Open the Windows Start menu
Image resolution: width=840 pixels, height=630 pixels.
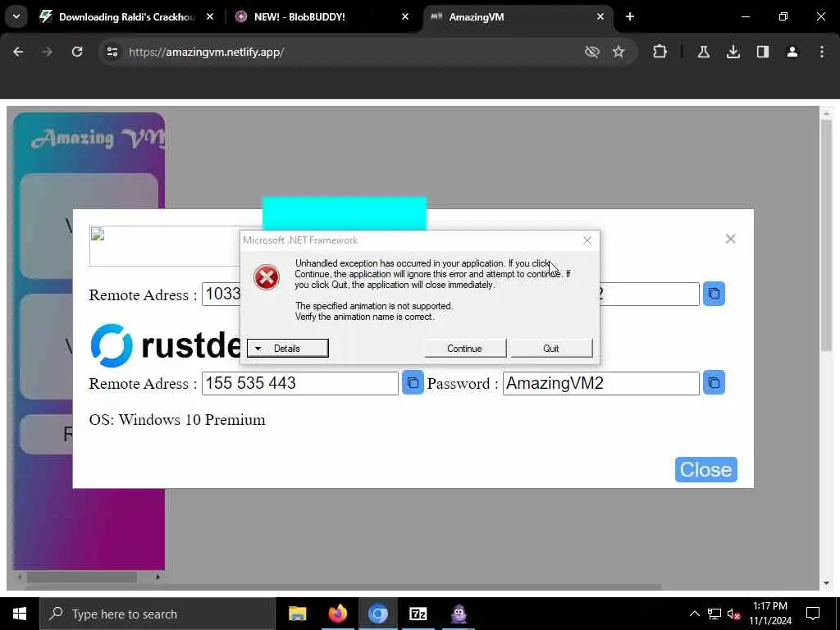(20, 614)
